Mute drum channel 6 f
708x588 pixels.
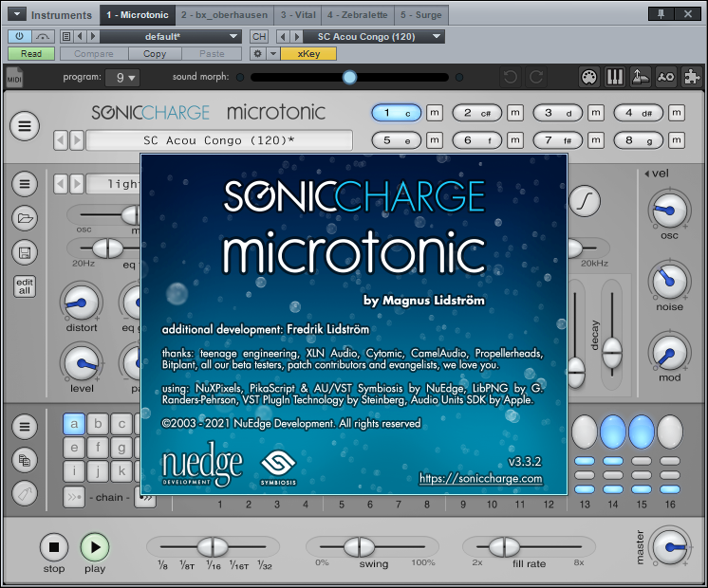pyautogui.click(x=515, y=140)
